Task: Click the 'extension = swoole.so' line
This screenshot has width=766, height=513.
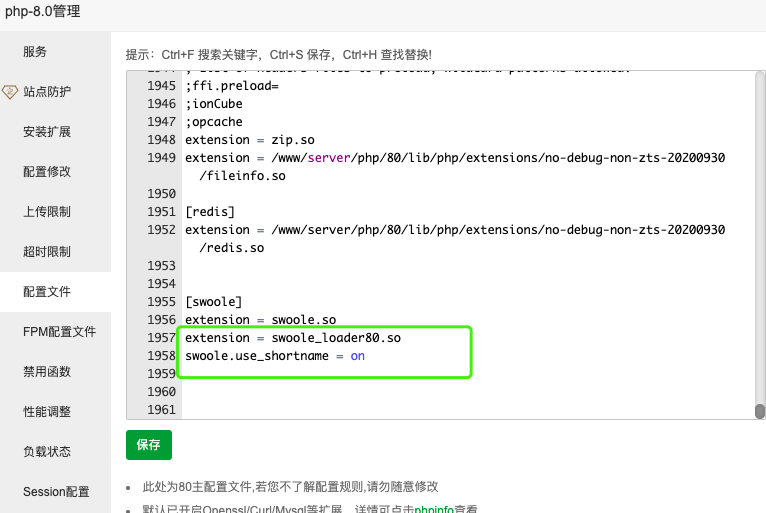Action: coord(260,320)
